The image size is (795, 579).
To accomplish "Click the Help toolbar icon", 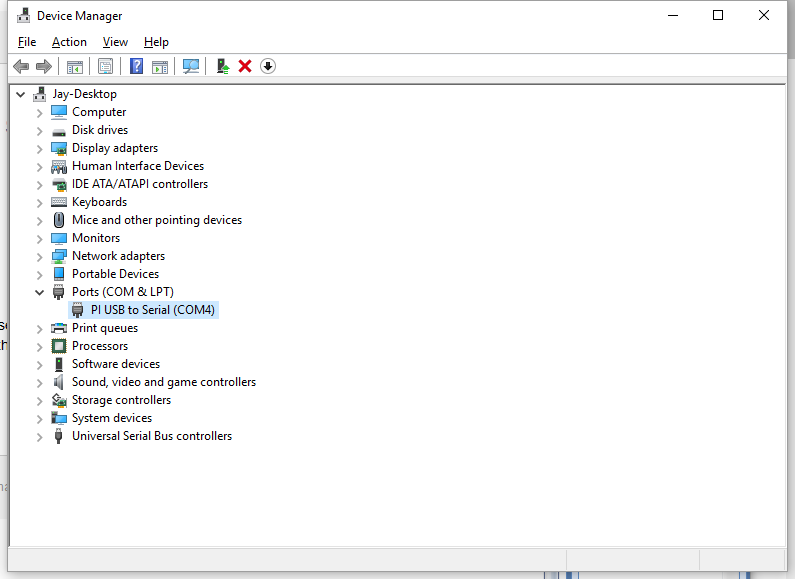I will pyautogui.click(x=136, y=66).
